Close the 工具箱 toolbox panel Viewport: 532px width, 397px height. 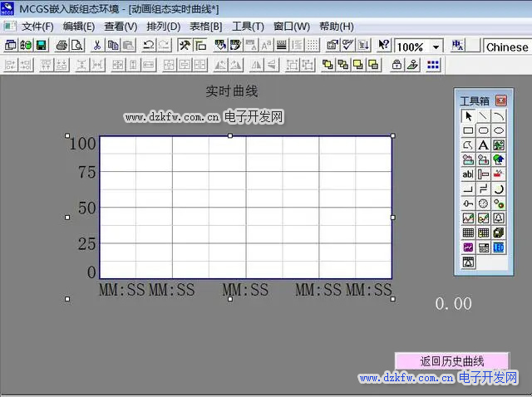(500, 100)
